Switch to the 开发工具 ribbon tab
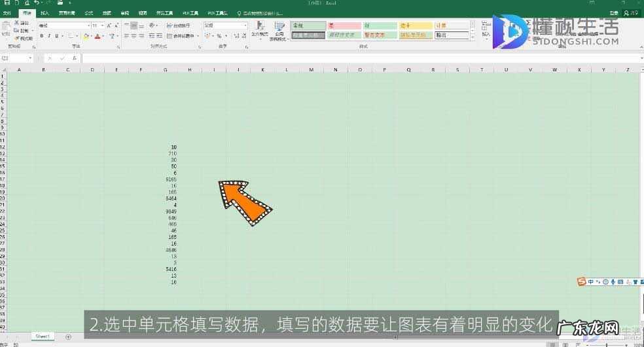The width and height of the screenshot is (644, 347). 165,13
